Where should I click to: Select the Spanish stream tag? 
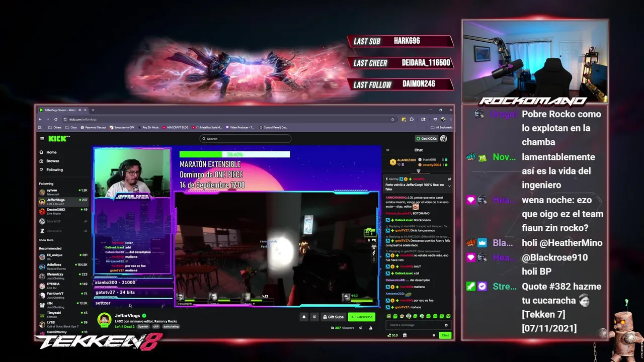click(x=143, y=326)
